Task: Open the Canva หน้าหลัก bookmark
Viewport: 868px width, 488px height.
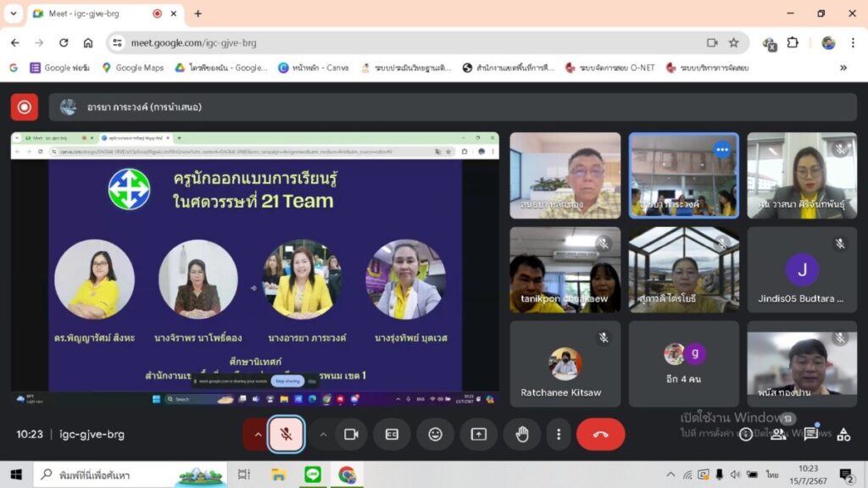Action: point(314,68)
